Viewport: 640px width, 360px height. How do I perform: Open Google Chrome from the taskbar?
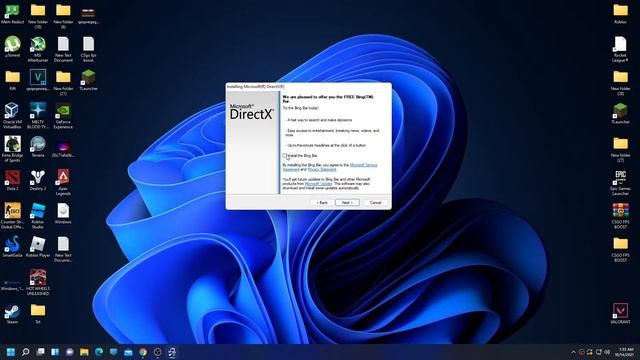[143, 352]
